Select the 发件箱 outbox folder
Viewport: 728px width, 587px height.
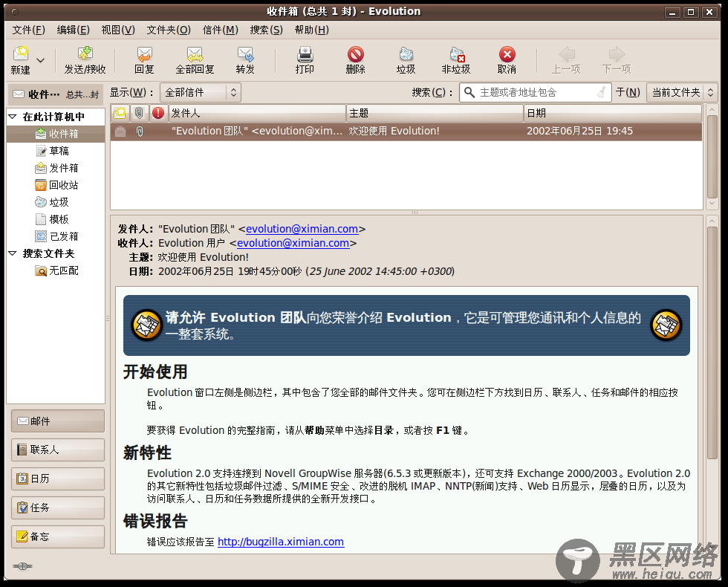56,168
